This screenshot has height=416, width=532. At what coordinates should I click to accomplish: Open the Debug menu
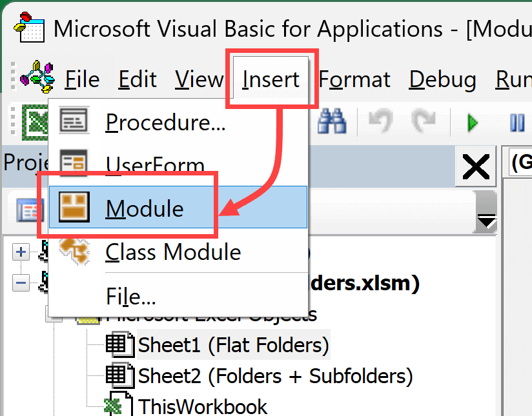[442, 79]
